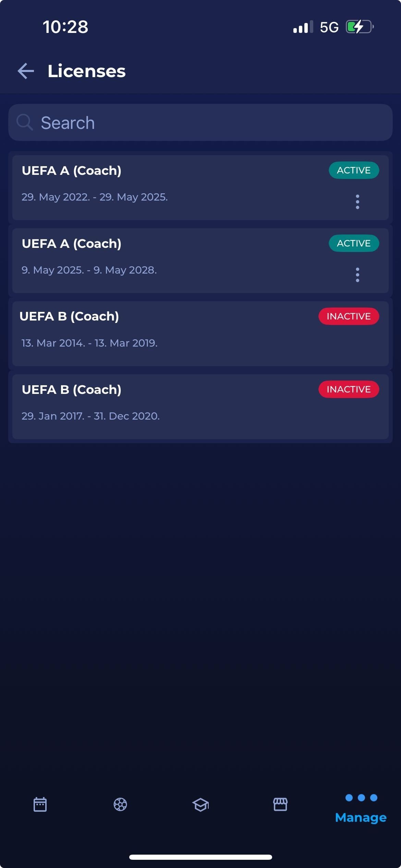
Task: Open the shop storefront icon
Action: click(280, 804)
